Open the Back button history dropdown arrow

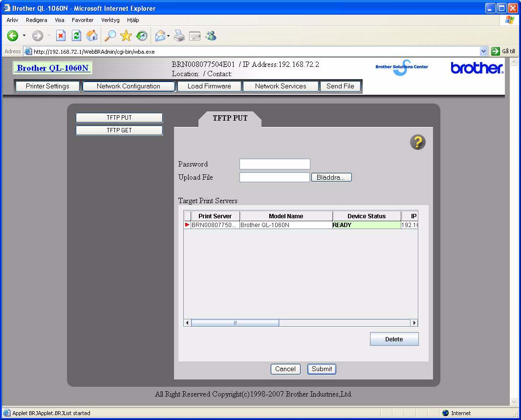pos(24,36)
